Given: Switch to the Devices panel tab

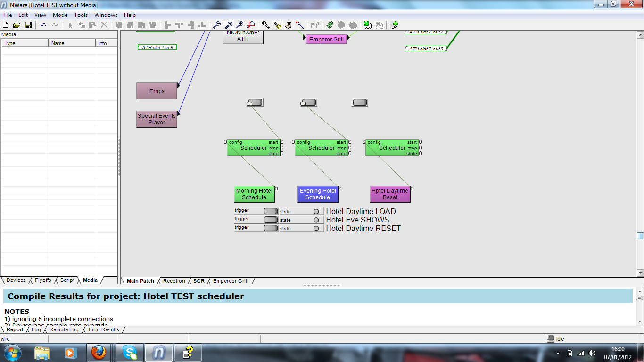Looking at the screenshot, I should (16, 280).
